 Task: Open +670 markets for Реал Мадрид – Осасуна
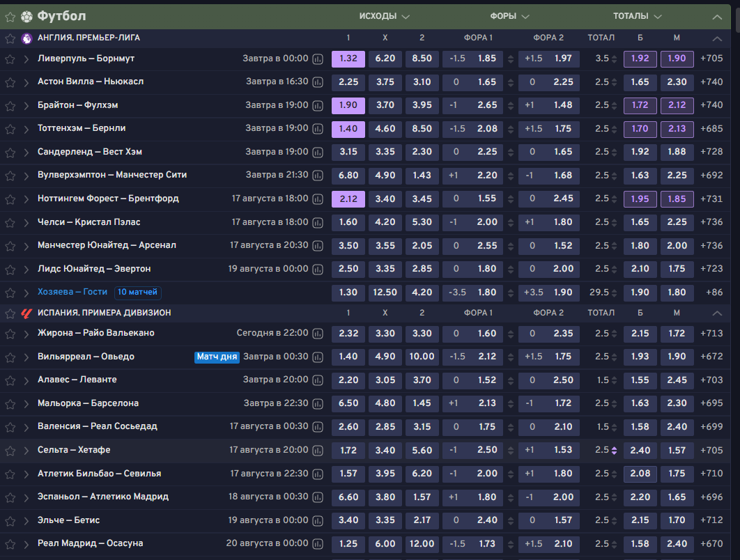[x=711, y=544]
